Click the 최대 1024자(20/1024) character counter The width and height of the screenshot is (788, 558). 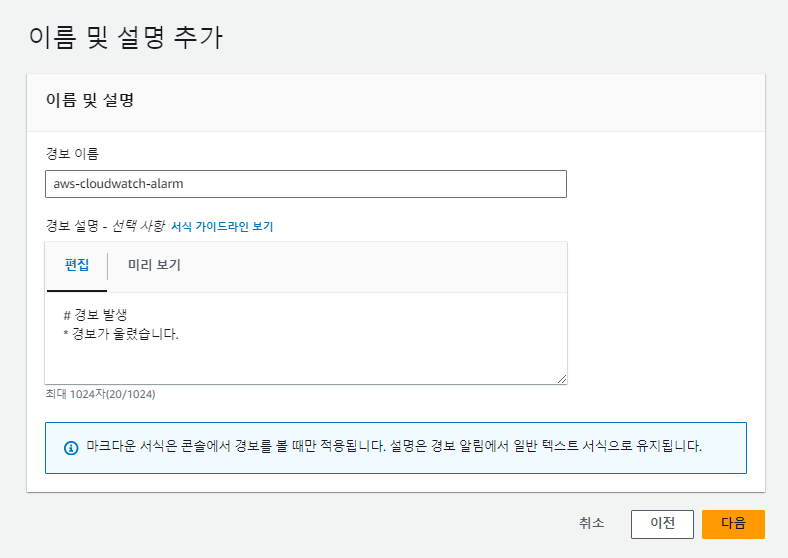coord(100,394)
